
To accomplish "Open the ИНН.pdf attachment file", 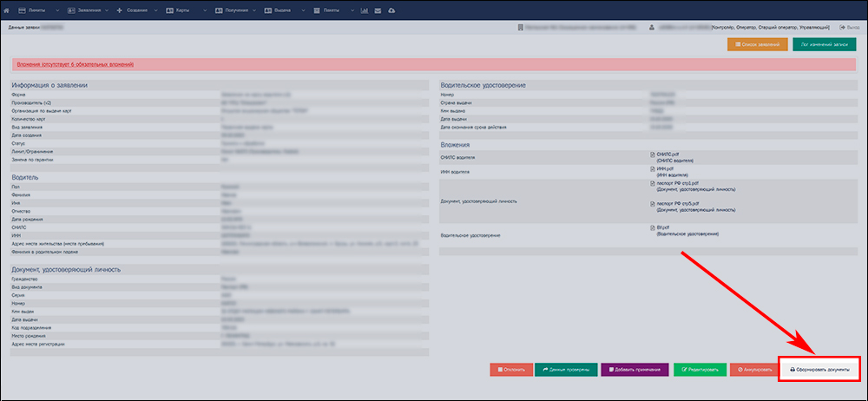I will [x=665, y=168].
